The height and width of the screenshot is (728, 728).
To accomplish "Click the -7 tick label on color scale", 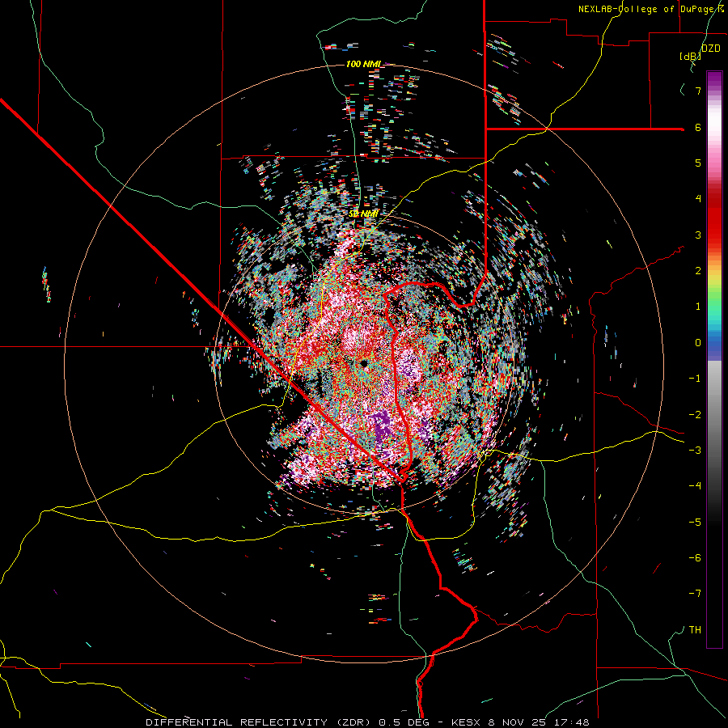I will tap(695, 594).
